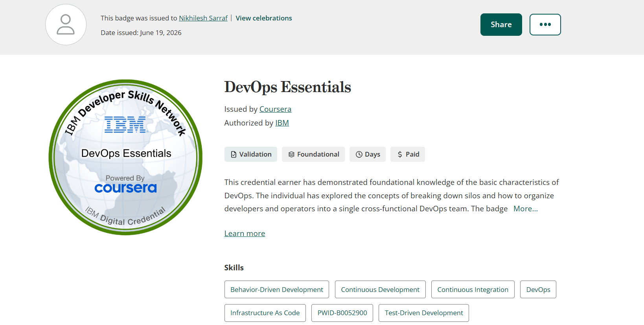The width and height of the screenshot is (644, 325).
Task: Click the profile avatar placeholder icon
Action: [x=66, y=25]
